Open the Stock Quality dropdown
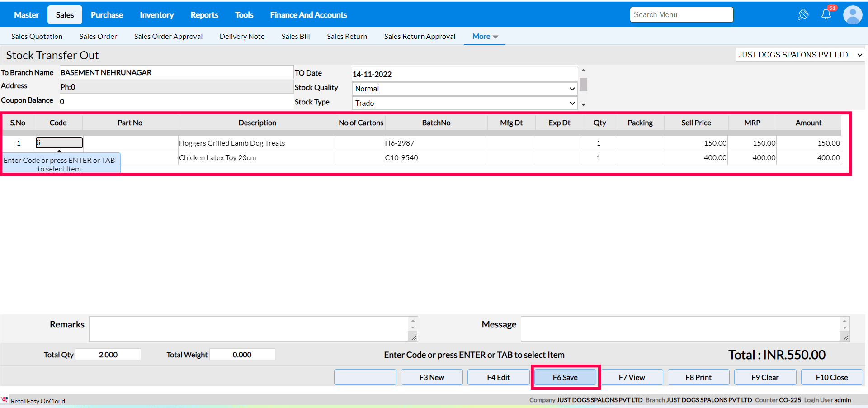 pyautogui.click(x=464, y=89)
